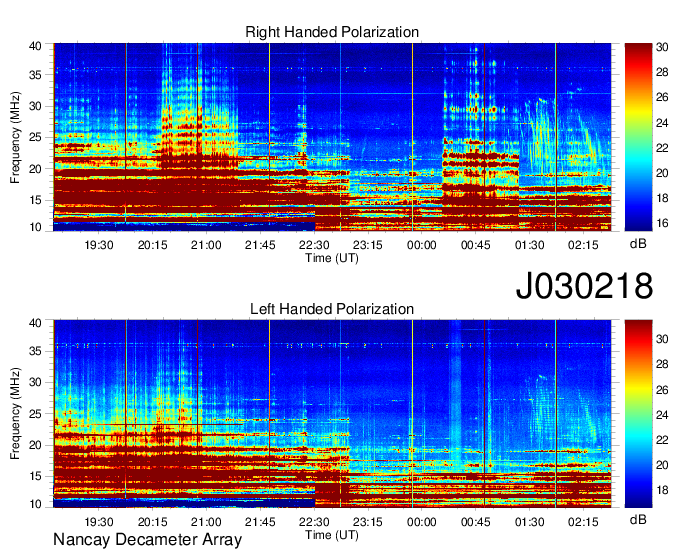This screenshot has width=680, height=552.
Task: Select the 00:45 time tick on Right Handed plot
Action: pos(476,245)
